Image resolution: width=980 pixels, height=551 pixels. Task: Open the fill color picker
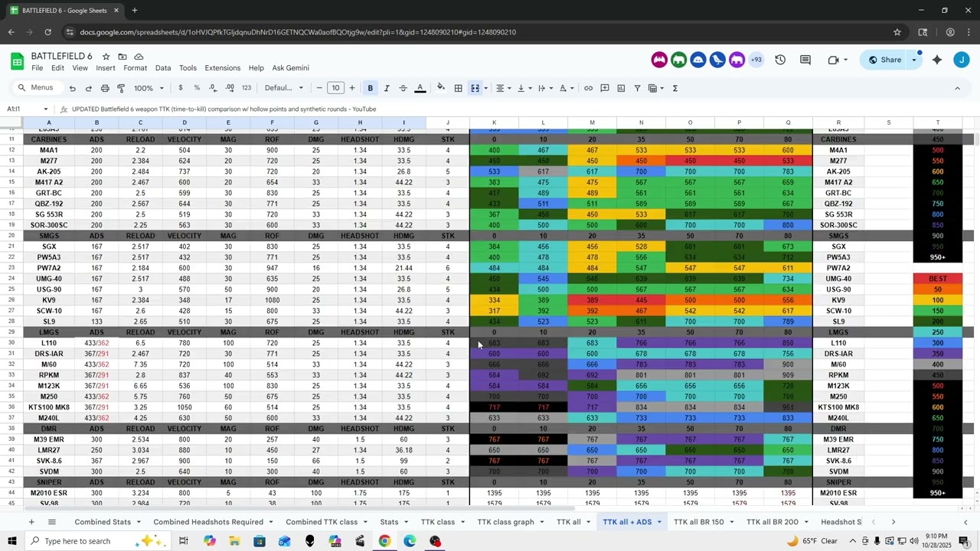pos(441,88)
